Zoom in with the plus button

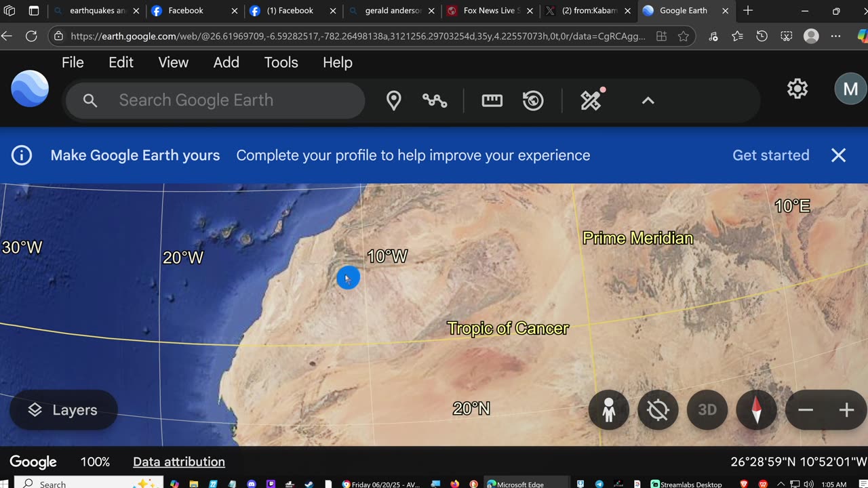point(846,409)
